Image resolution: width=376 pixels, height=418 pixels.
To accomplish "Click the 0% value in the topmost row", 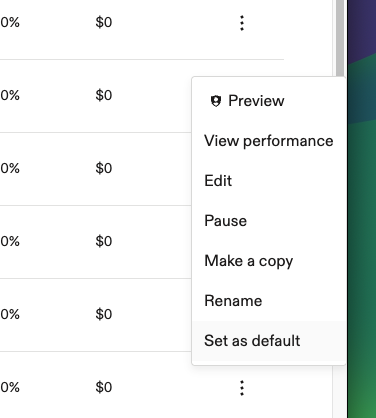I will click(10, 22).
